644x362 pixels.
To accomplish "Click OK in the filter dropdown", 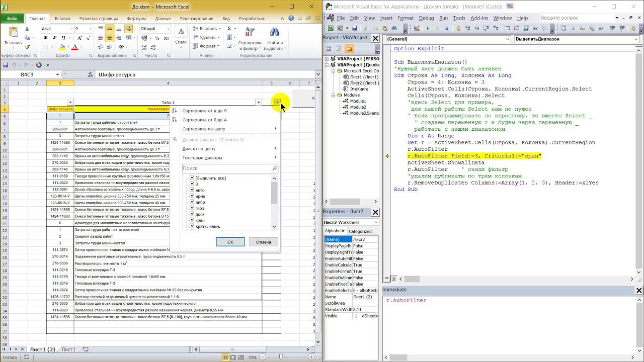I will (x=230, y=242).
